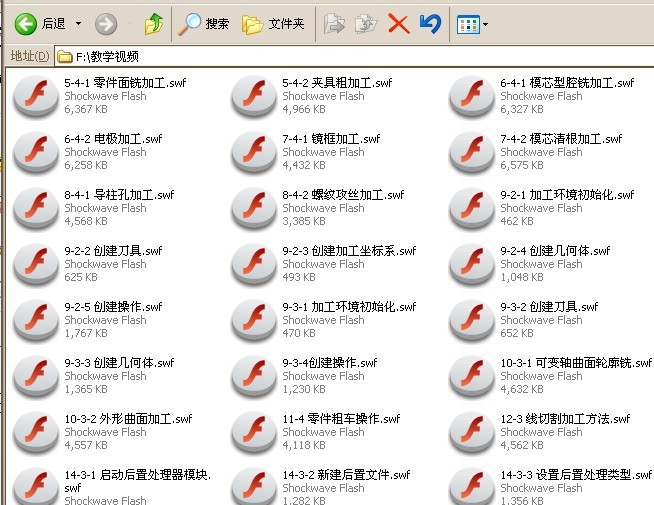Viewport: 654px width, 505px height.
Task: Click file name 8-4-2 螺纹攻丝加工.swf
Action: (x=343, y=195)
